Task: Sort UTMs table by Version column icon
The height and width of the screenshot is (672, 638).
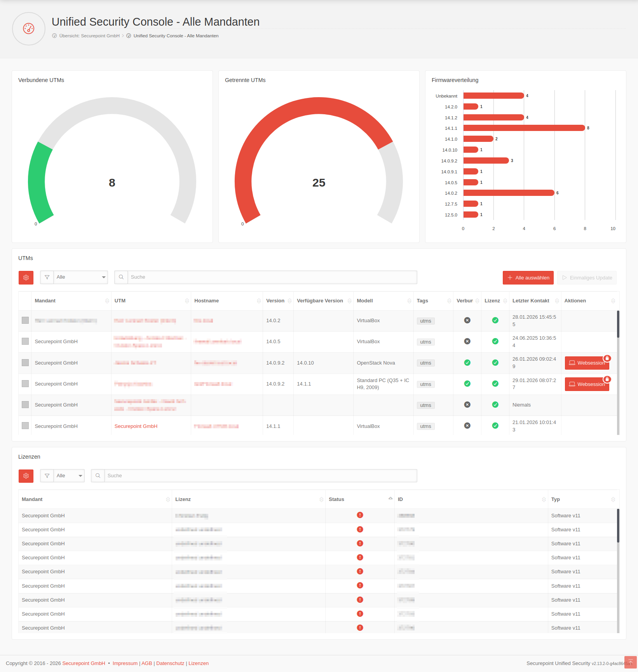Action: click(x=289, y=301)
